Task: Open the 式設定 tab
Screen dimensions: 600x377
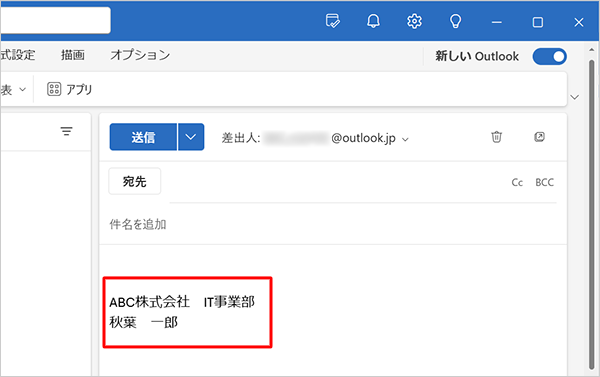Action: pos(18,55)
